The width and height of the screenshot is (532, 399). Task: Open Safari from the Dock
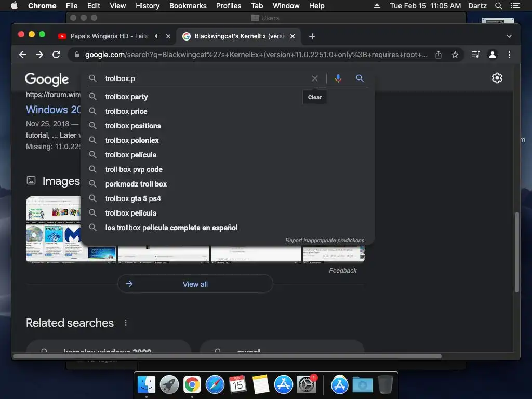[215, 385]
